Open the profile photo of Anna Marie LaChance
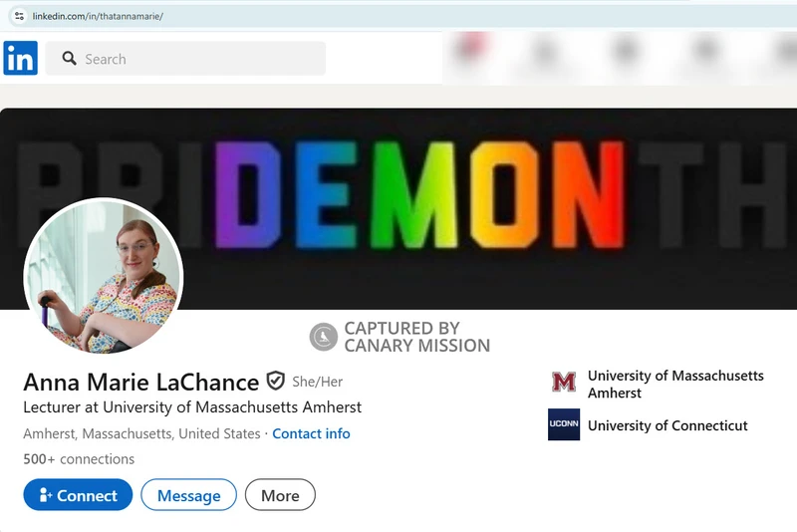The width and height of the screenshot is (797, 532). point(104,275)
